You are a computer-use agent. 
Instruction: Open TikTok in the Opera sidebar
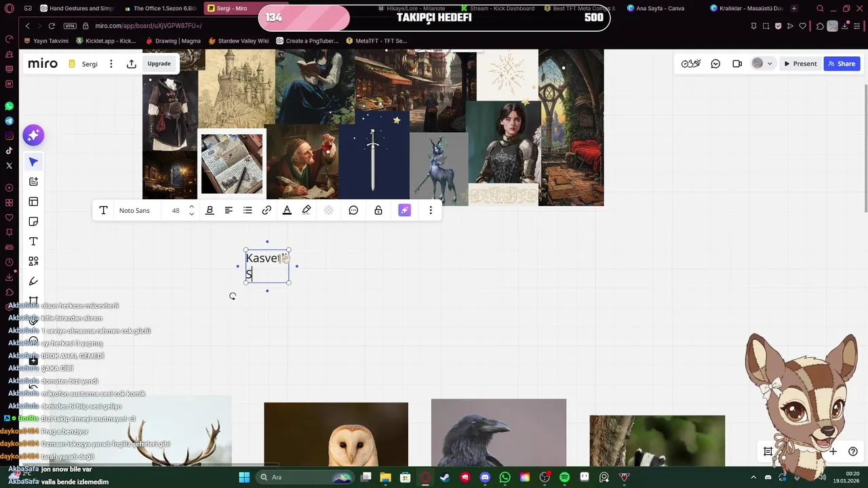[9, 150]
